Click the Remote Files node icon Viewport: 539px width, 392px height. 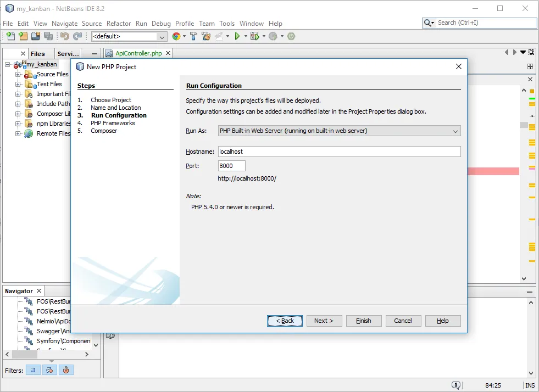coord(29,133)
